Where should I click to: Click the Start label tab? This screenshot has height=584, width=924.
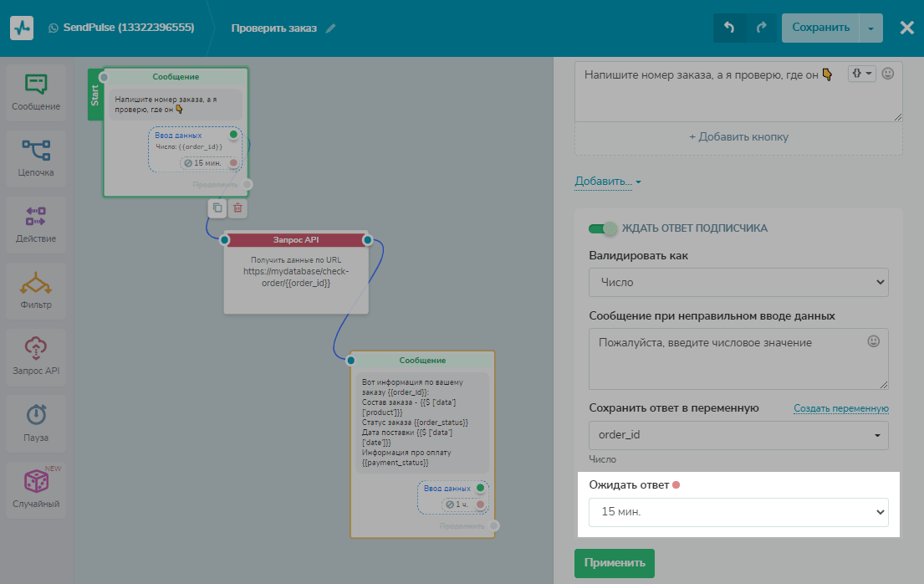94,95
